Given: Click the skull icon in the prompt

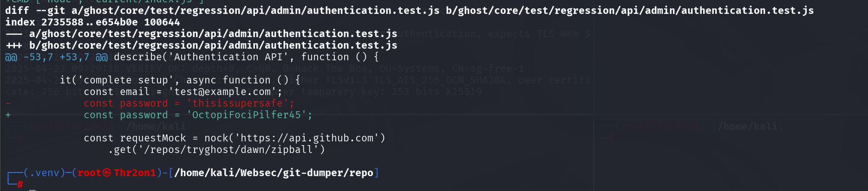Looking at the screenshot, I should (107, 173).
